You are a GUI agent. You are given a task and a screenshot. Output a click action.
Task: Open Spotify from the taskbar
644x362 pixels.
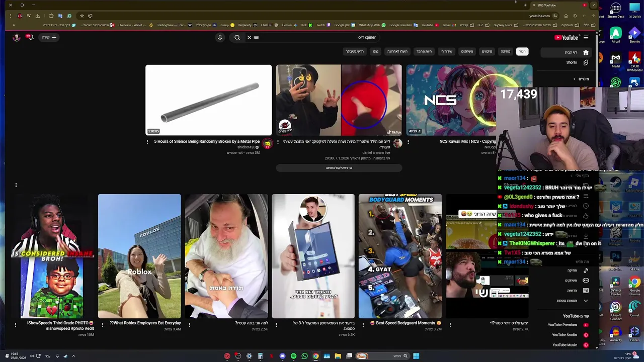click(293, 356)
